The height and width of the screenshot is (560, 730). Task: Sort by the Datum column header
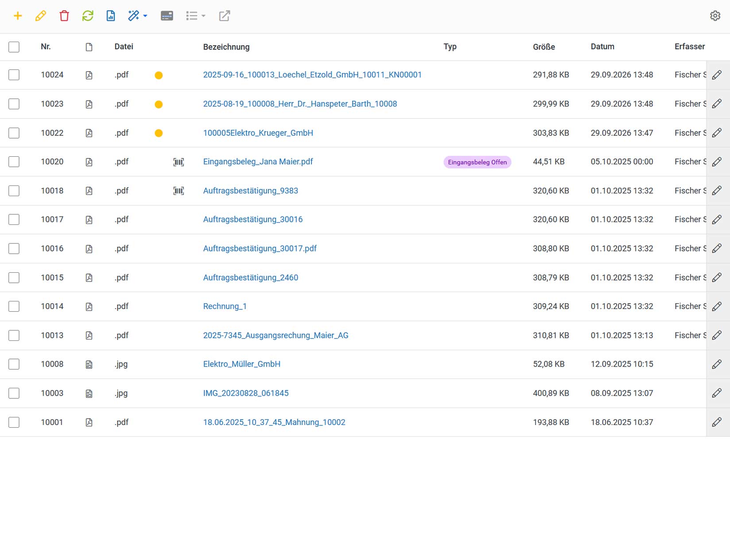(x=602, y=46)
